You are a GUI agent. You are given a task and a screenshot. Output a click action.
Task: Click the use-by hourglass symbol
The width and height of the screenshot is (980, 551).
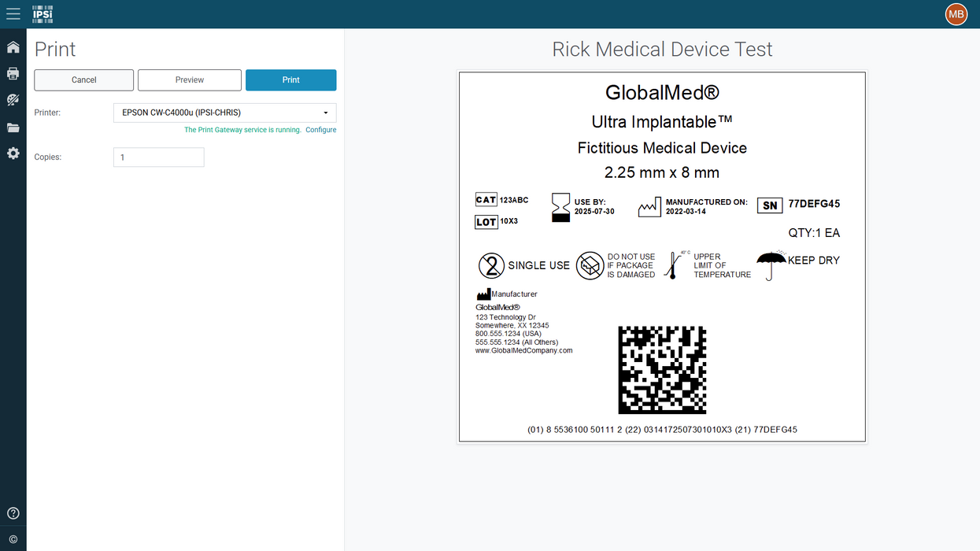pos(560,207)
